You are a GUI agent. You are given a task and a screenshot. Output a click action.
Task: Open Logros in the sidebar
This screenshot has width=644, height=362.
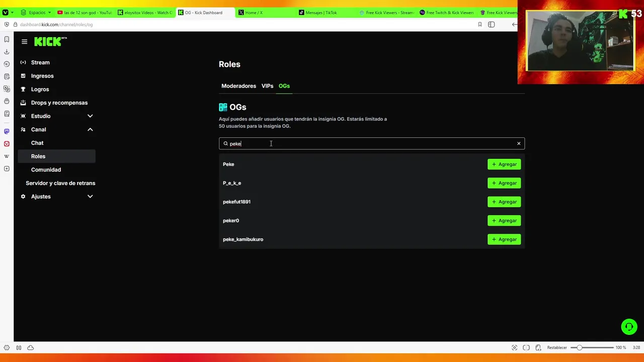click(x=40, y=89)
